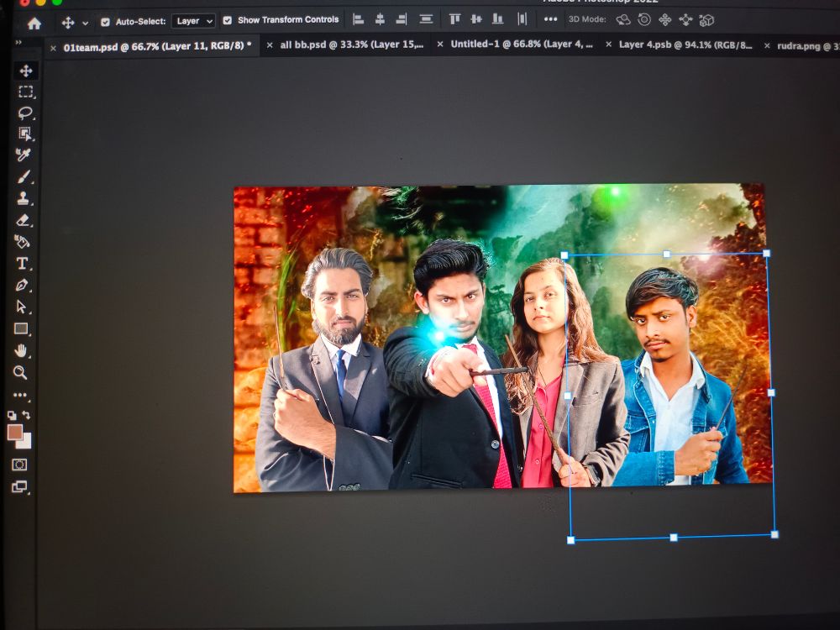
Task: Click the 3D Roll mode icon
Action: click(644, 20)
